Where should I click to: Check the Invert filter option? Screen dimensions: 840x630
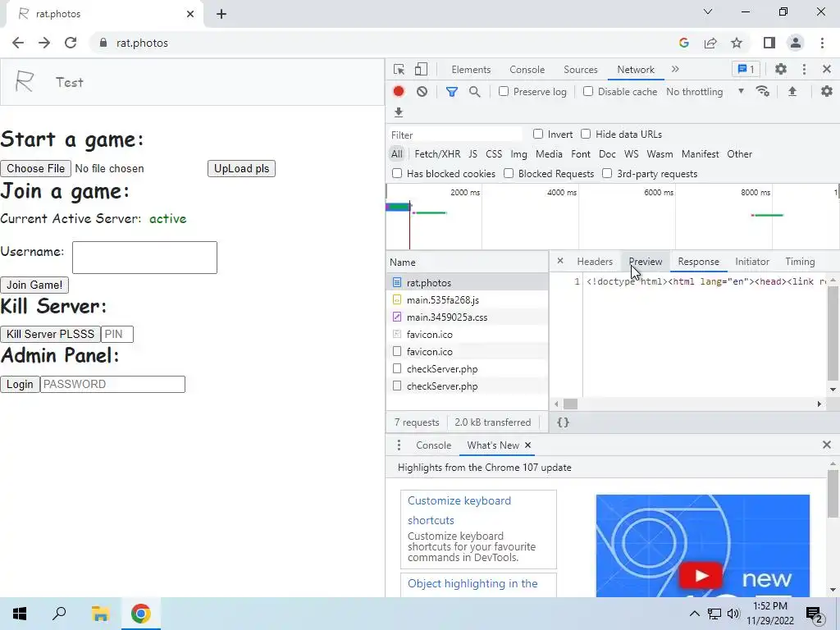pyautogui.click(x=538, y=134)
